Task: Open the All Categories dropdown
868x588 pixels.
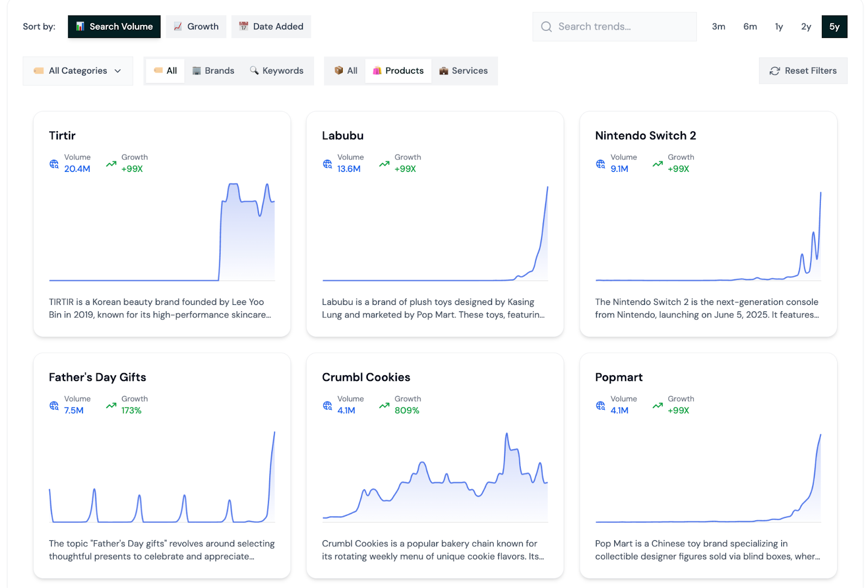Action: click(78, 71)
